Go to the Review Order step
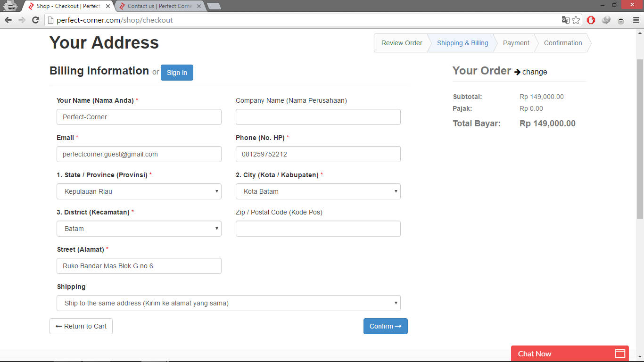Screen dimensions: 644x362 tap(402, 43)
